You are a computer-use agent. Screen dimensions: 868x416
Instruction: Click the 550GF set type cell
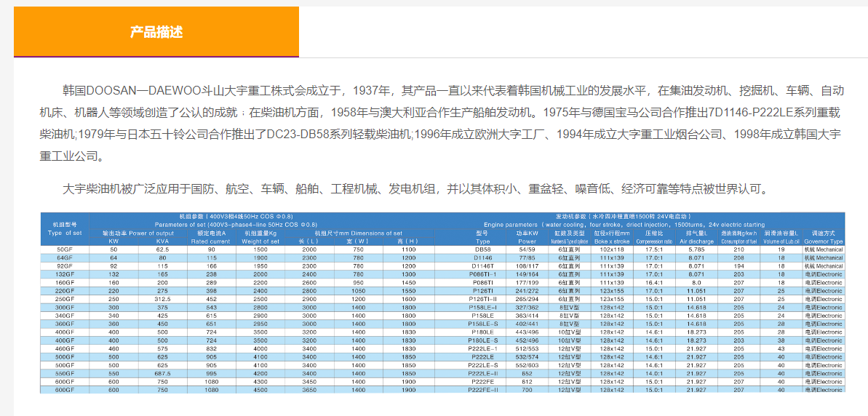coord(65,373)
